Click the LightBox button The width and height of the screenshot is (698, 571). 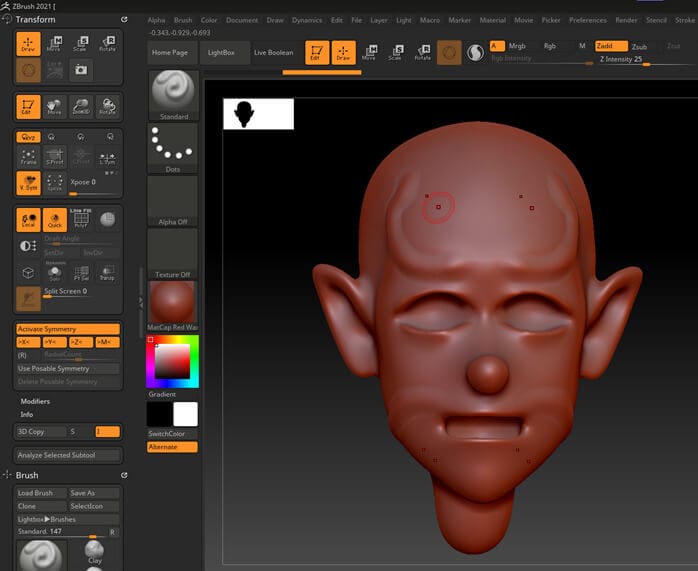click(221, 52)
